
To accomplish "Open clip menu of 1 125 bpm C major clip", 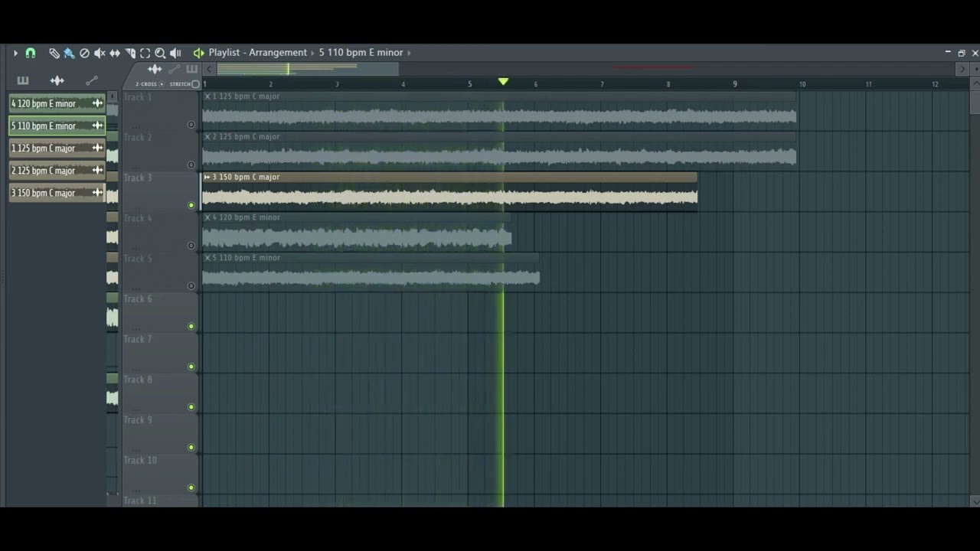I will pyautogui.click(x=207, y=96).
